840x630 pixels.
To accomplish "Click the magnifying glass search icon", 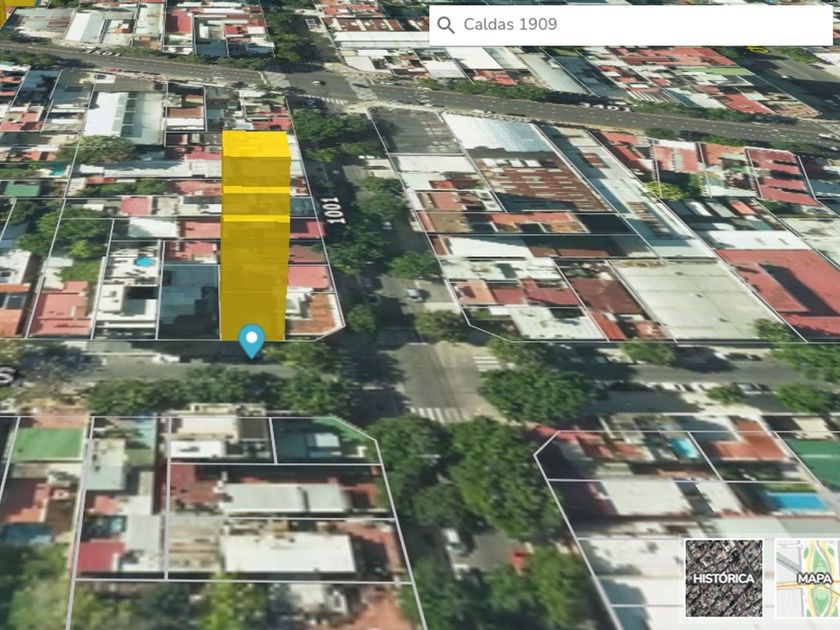I will 446,25.
